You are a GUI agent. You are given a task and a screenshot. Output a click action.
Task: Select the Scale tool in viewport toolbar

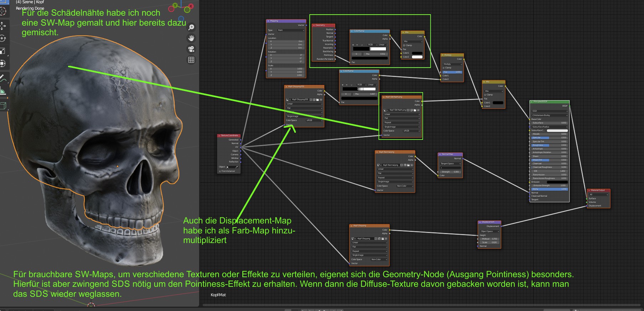coord(3,51)
